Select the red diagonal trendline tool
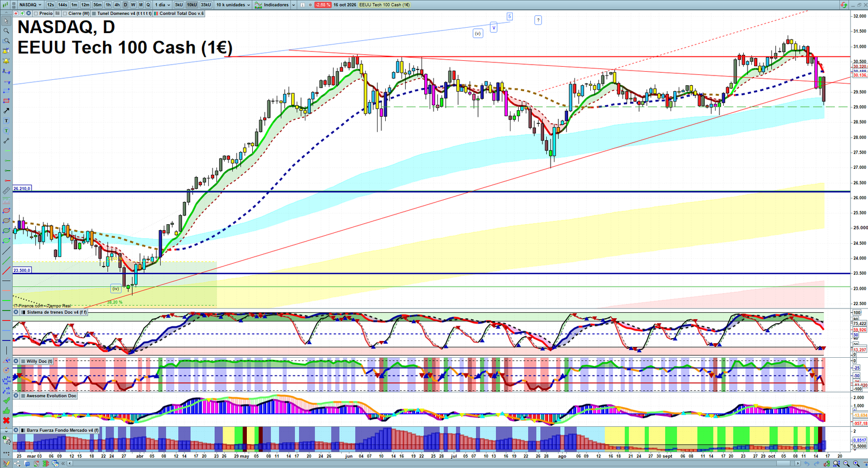Viewport: 868px width, 468px height. pos(6,270)
